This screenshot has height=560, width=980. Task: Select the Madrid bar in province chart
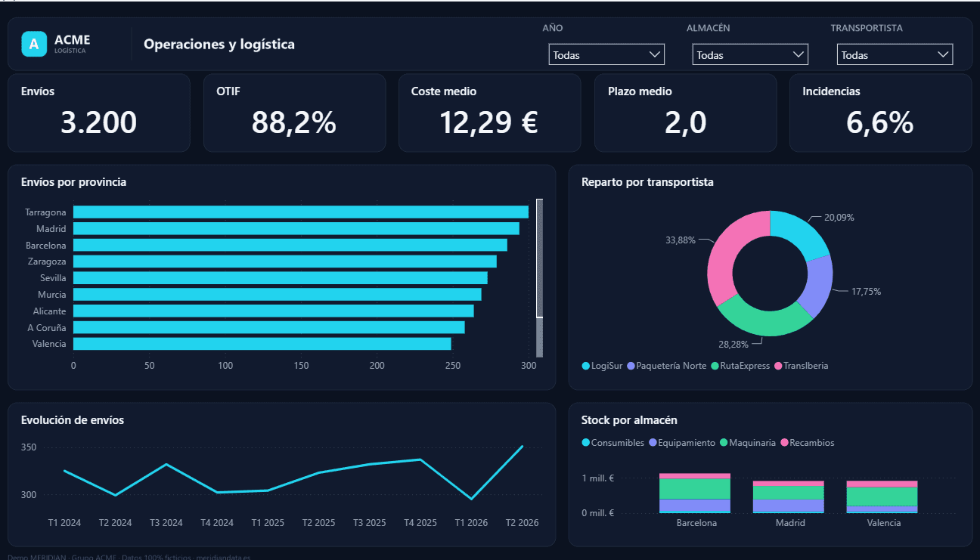click(x=296, y=228)
